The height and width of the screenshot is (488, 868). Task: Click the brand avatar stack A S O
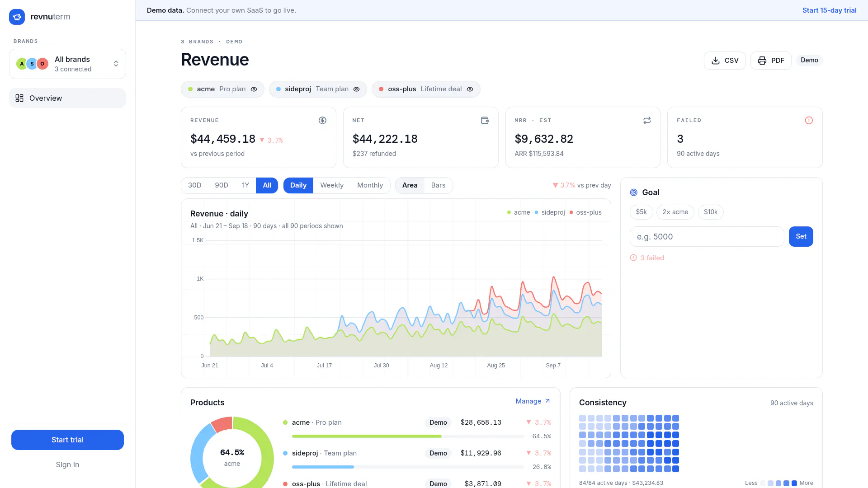(x=32, y=64)
